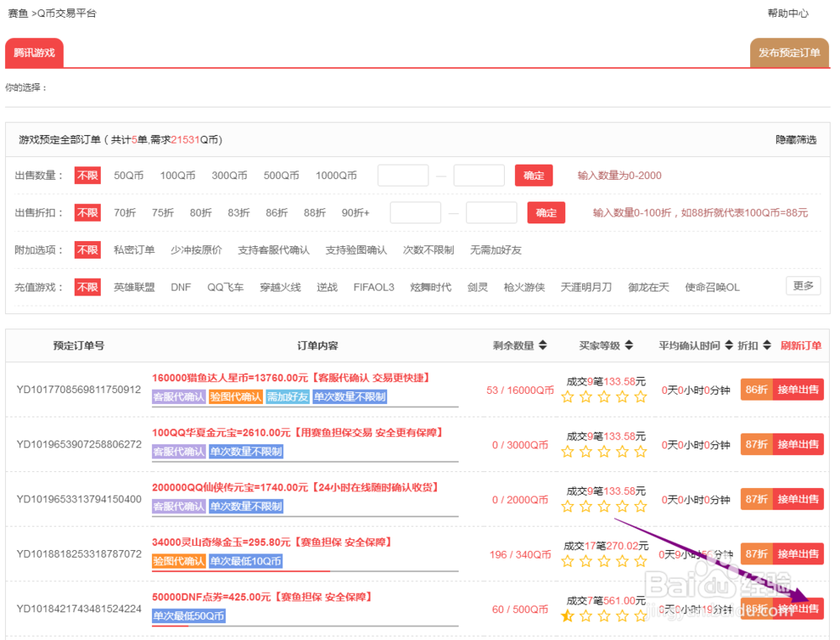
Task: Select 75折 discount filter
Action: (x=163, y=212)
